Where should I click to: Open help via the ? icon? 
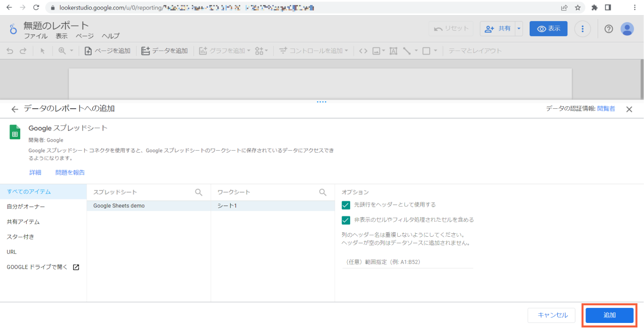pos(608,28)
